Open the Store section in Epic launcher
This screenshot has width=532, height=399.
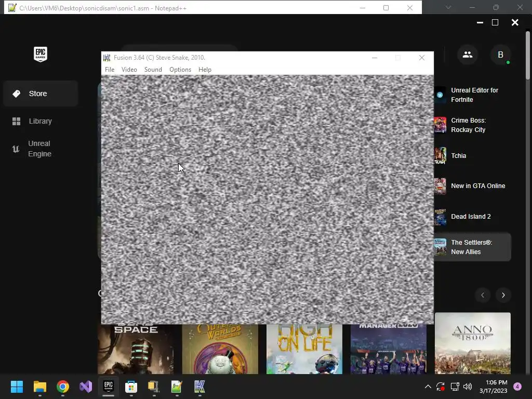(41, 94)
